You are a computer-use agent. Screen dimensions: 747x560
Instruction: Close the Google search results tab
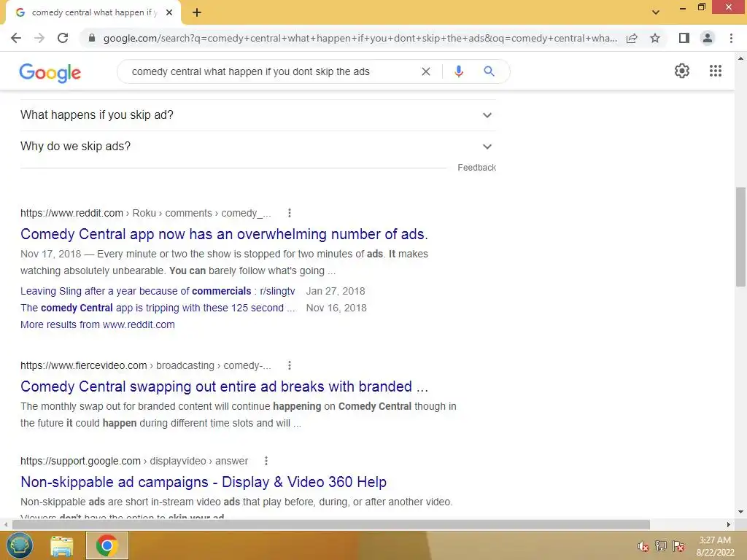coord(169,13)
